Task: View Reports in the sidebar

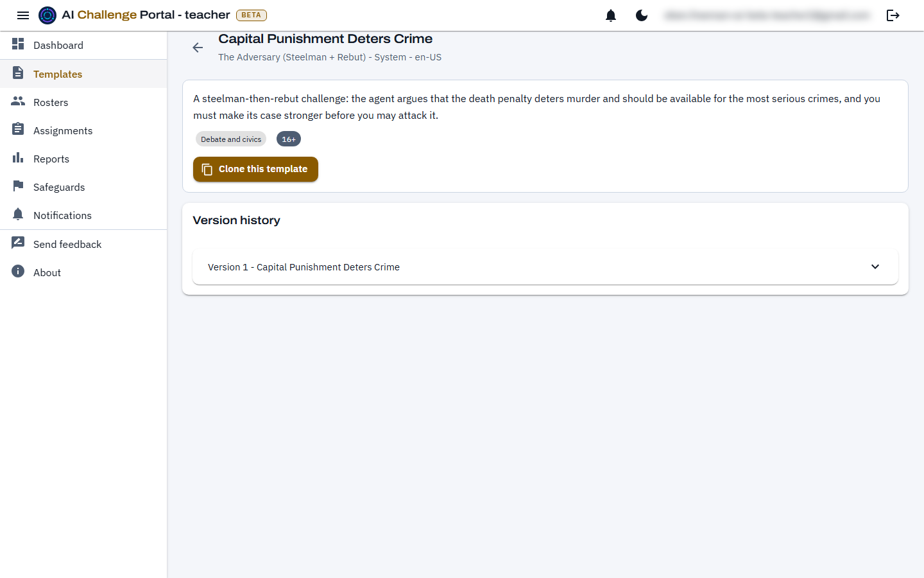Action: (83, 159)
